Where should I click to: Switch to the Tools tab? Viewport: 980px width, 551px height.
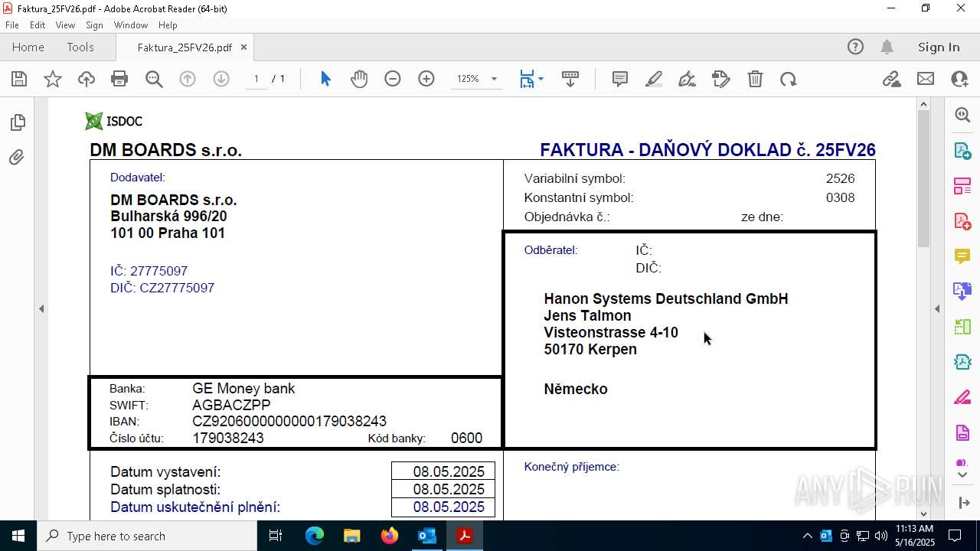click(x=80, y=47)
